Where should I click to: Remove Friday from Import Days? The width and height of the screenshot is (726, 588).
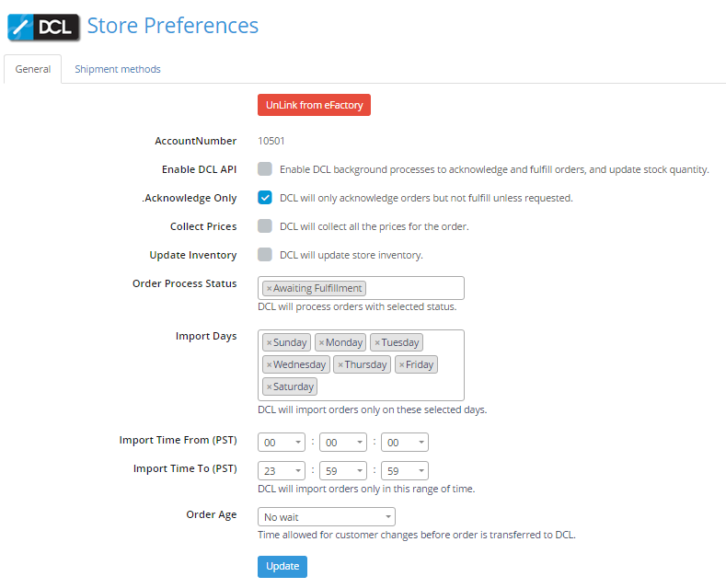tap(401, 364)
